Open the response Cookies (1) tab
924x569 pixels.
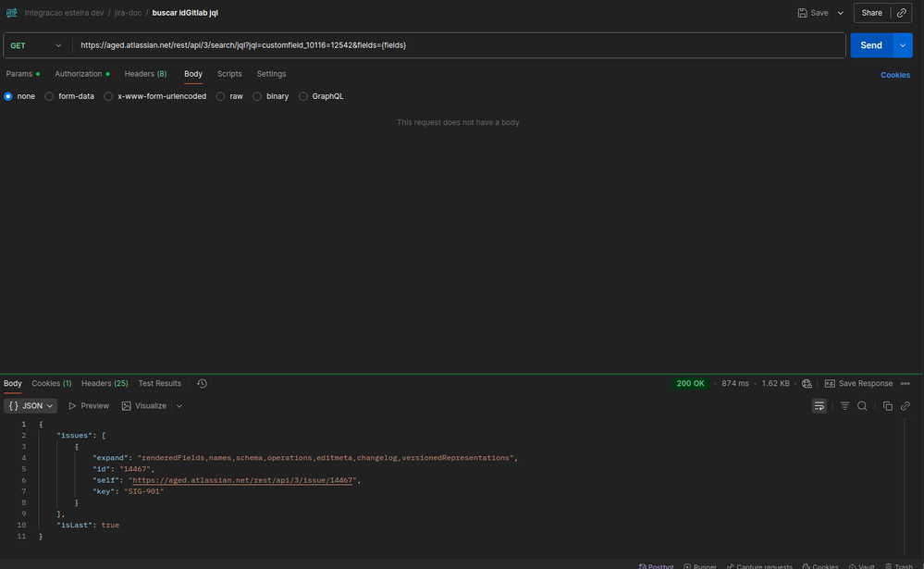51,383
